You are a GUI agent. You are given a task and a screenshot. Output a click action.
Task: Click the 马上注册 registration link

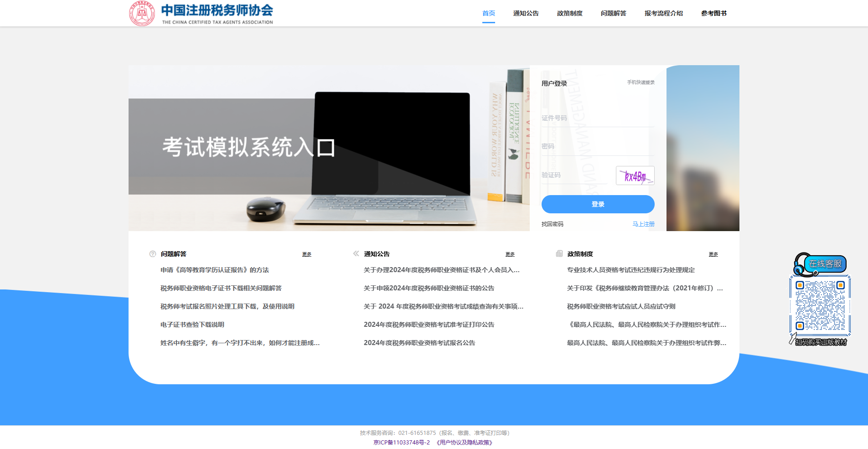point(644,224)
